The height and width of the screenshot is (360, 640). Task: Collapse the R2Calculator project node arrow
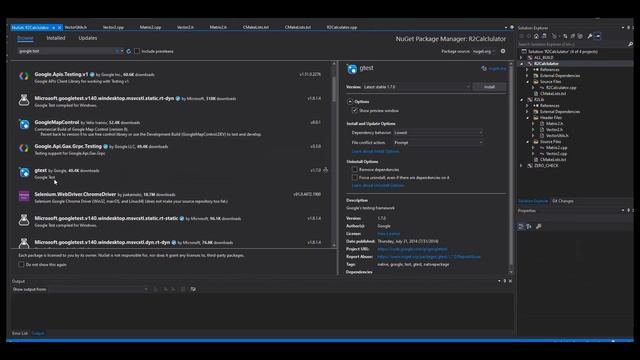coord(522,64)
